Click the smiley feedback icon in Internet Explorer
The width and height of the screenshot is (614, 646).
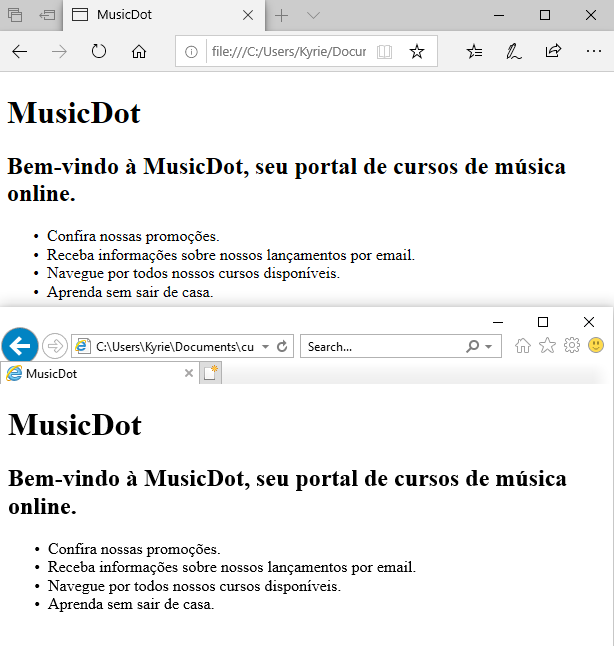coord(596,345)
